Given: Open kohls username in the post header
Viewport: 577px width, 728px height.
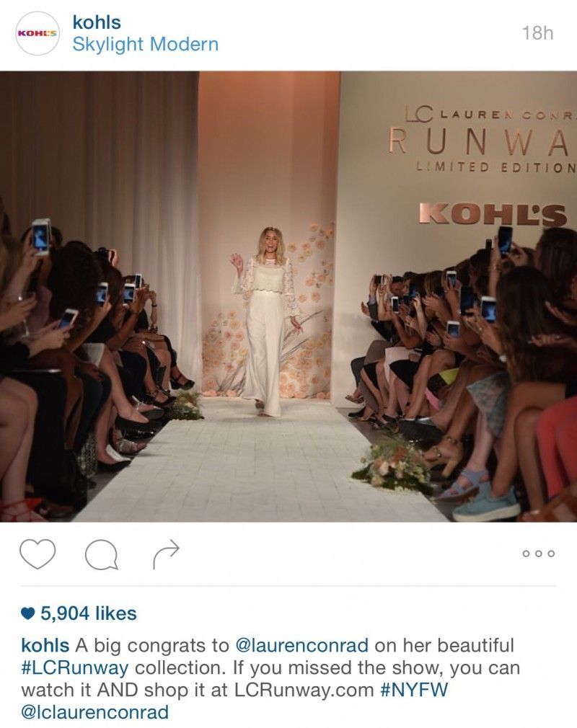Looking at the screenshot, I should (x=97, y=22).
